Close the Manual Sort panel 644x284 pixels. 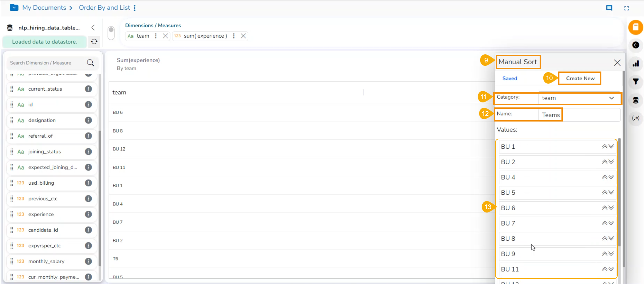point(617,63)
